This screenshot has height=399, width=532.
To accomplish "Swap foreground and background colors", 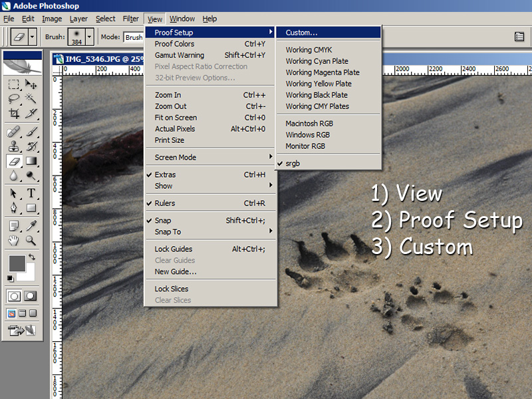I will point(32,257).
